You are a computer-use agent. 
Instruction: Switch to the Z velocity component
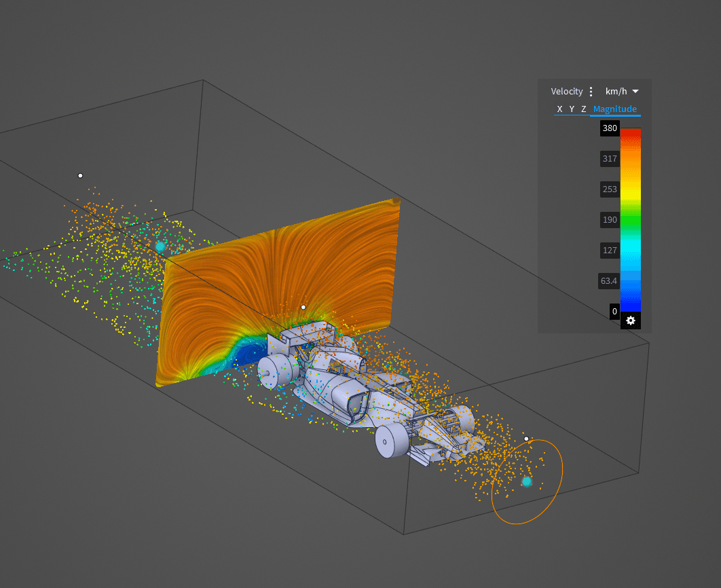tap(583, 109)
